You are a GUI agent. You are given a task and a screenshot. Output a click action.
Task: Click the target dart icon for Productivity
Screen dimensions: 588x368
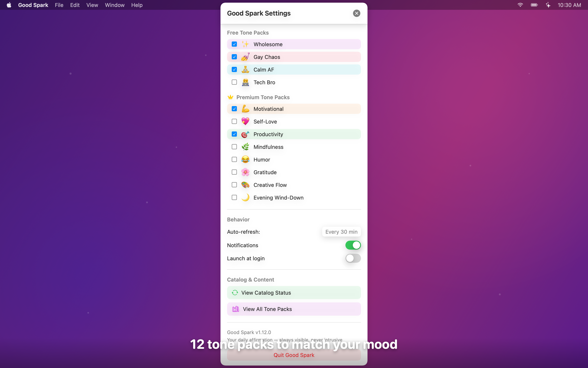[x=245, y=134]
